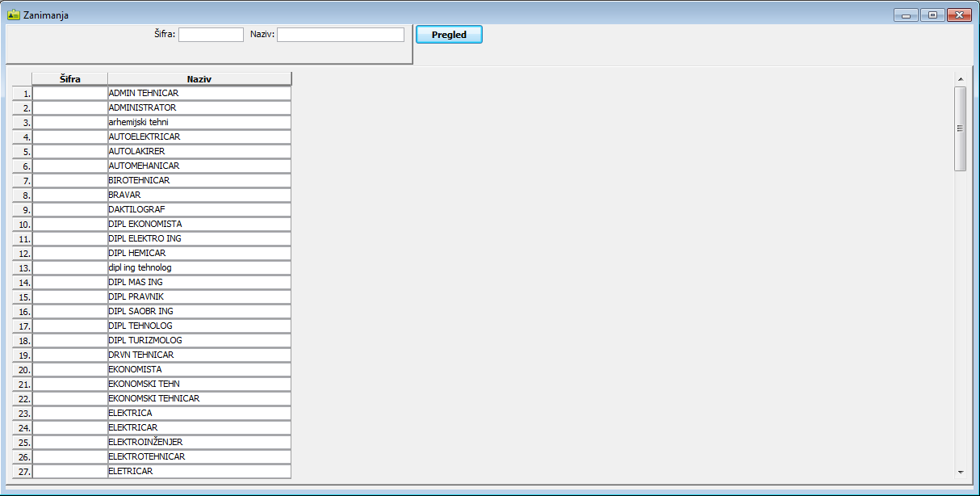
Task: Click the Zanimanja window title icon
Action: (13, 15)
